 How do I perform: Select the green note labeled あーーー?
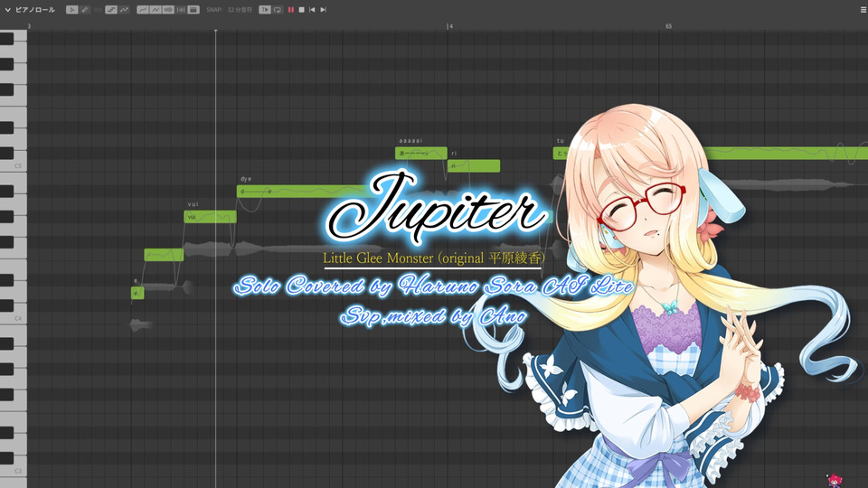point(420,154)
